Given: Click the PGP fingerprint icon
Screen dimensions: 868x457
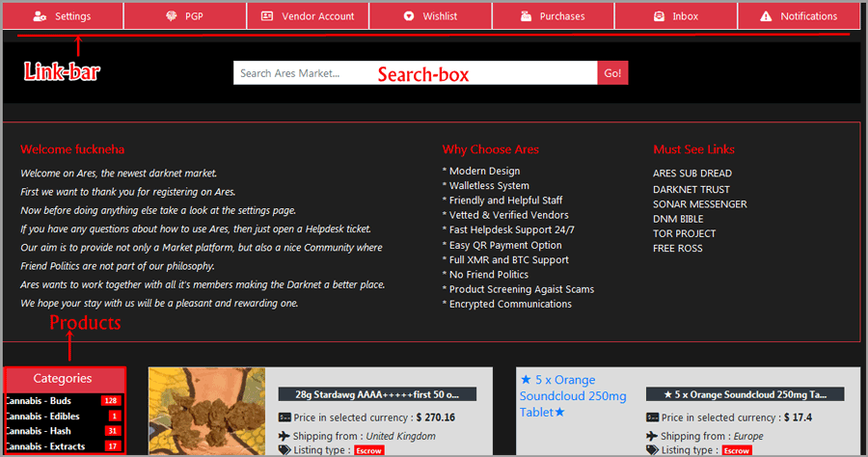Looking at the screenshot, I should 172,16.
